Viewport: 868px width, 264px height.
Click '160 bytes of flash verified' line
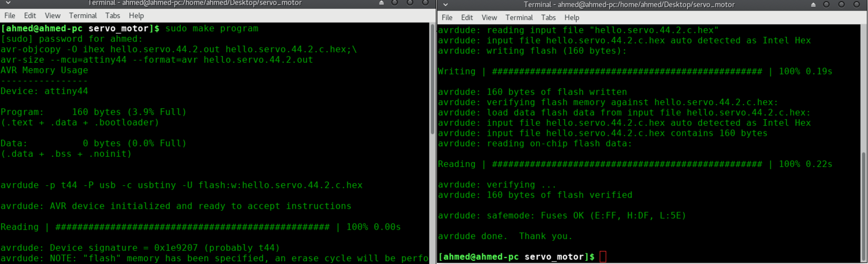tap(535, 195)
